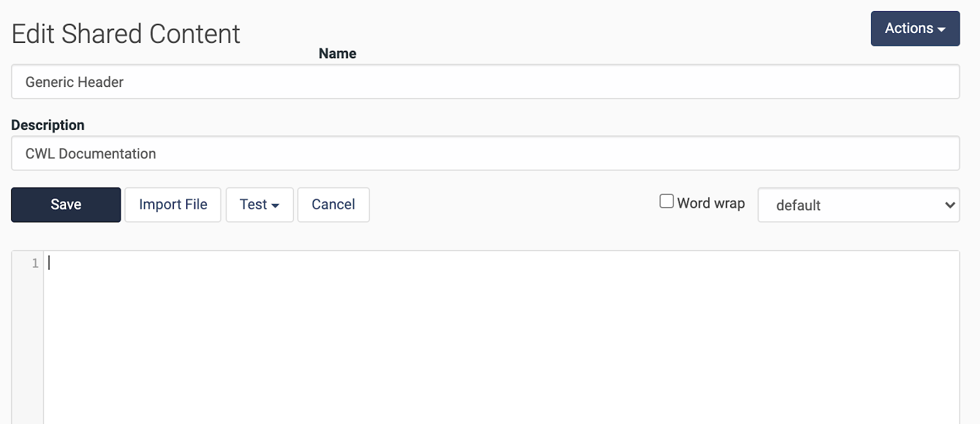980x424 pixels.
Task: Click the caret arrow on Actions button
Action: coord(941,29)
